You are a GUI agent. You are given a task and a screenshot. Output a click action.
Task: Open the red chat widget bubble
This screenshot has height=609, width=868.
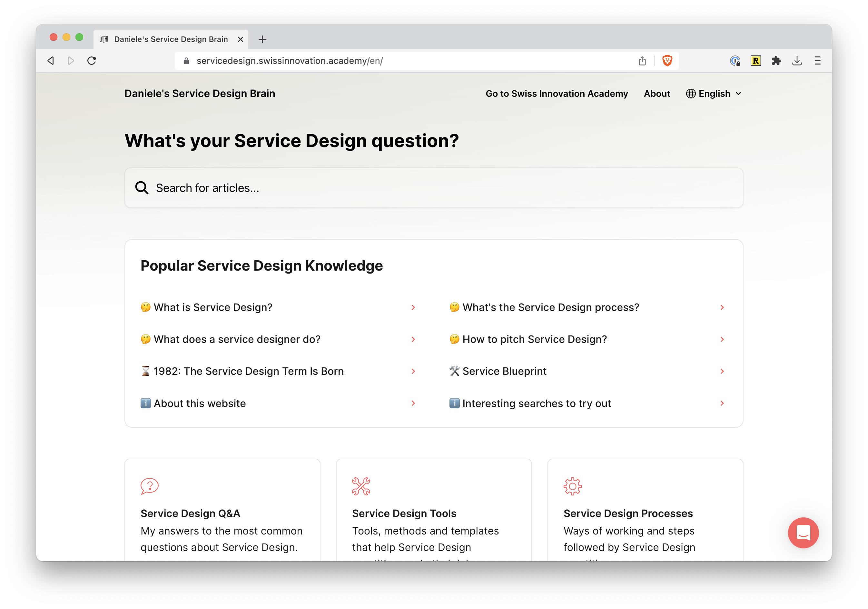click(x=803, y=533)
